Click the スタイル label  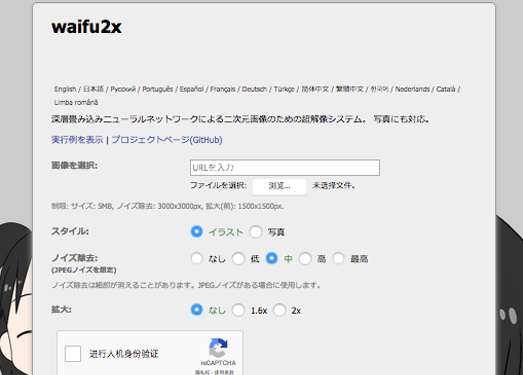70,231
